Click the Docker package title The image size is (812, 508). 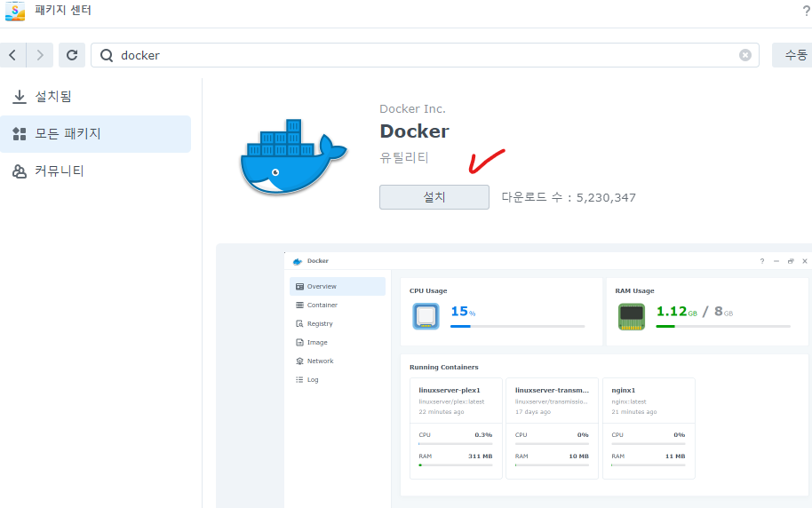tap(414, 131)
